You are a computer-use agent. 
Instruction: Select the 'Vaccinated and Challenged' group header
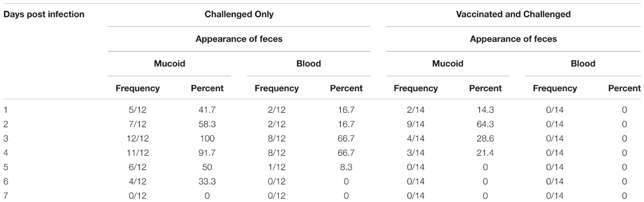pyautogui.click(x=513, y=15)
